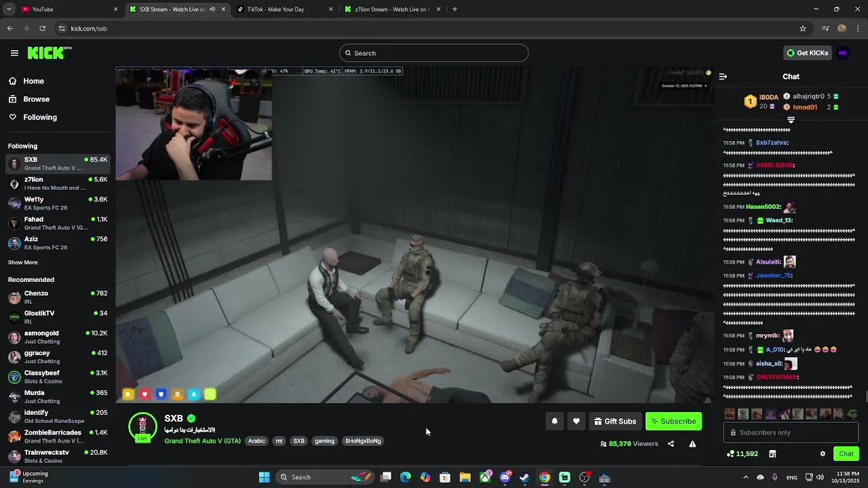Open the Kick hamburger menu

pyautogui.click(x=14, y=53)
